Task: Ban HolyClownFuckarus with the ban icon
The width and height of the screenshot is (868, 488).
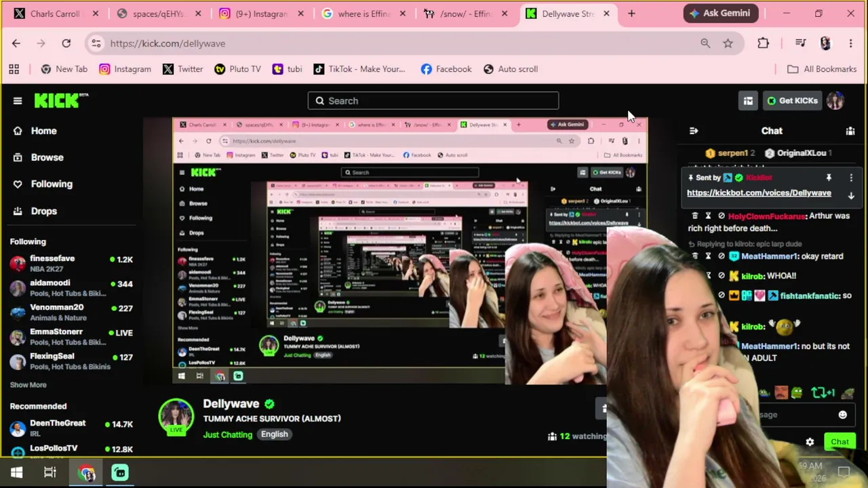Action: (x=722, y=216)
